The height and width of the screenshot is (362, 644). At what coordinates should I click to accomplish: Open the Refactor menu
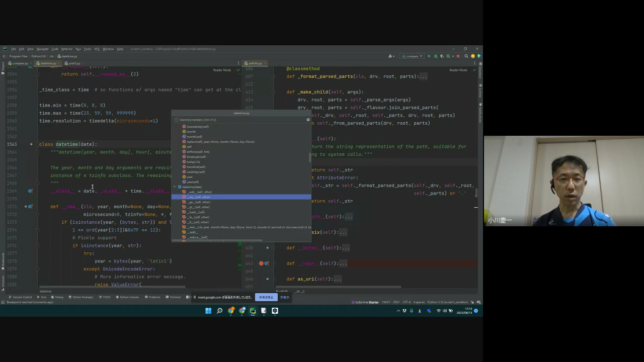(67, 49)
